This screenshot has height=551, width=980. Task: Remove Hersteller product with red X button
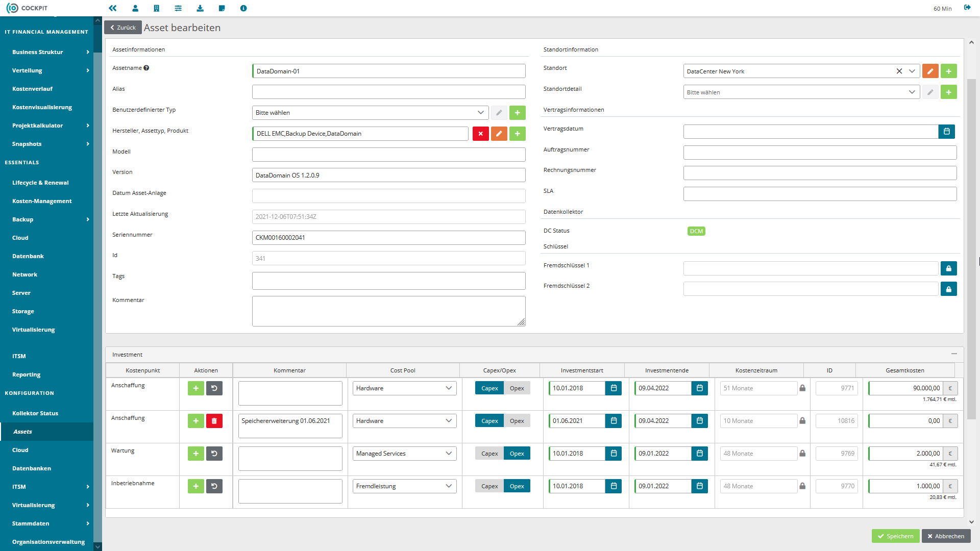click(x=480, y=134)
